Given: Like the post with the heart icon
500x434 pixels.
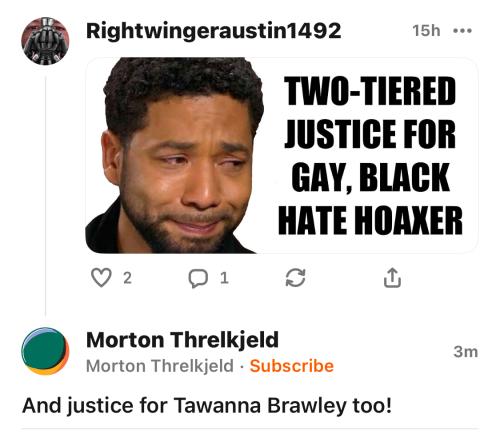Looking at the screenshot, I should click(x=101, y=278).
